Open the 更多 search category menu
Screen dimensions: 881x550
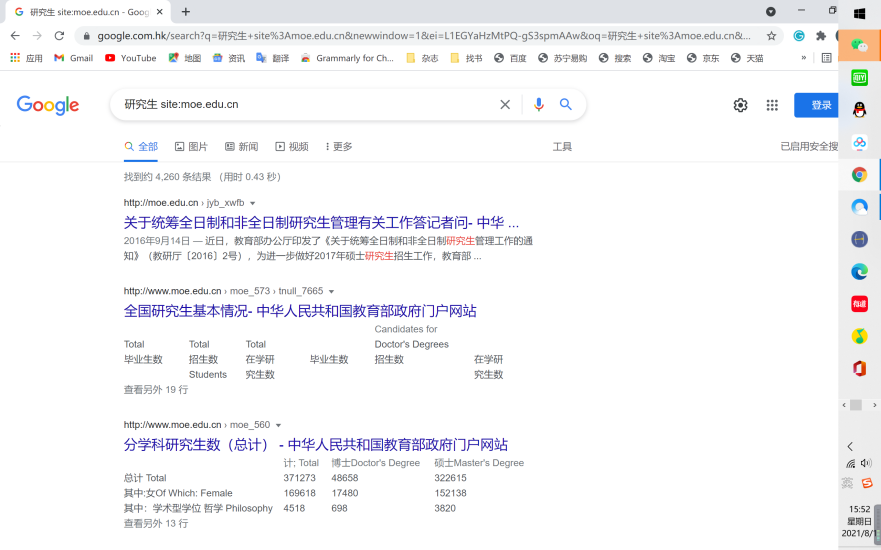point(339,147)
